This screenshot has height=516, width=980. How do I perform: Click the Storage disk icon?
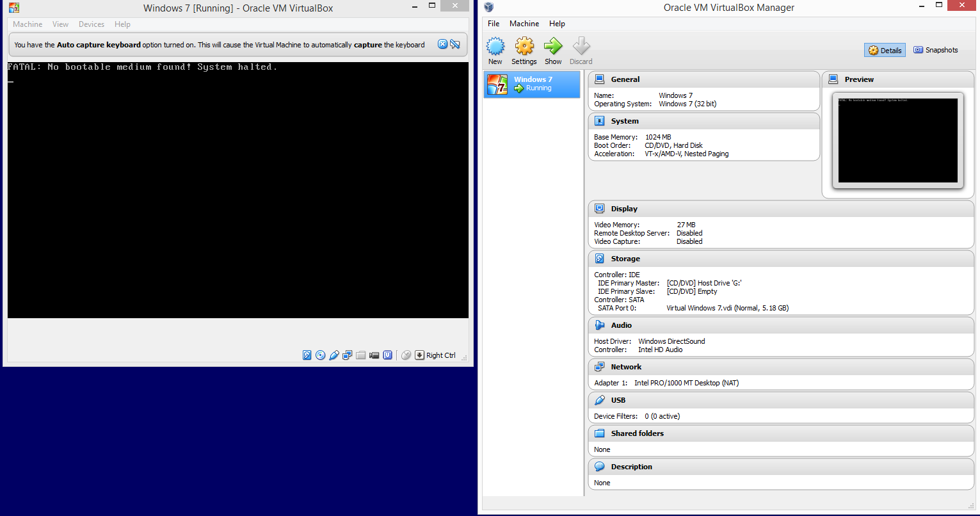[600, 259]
